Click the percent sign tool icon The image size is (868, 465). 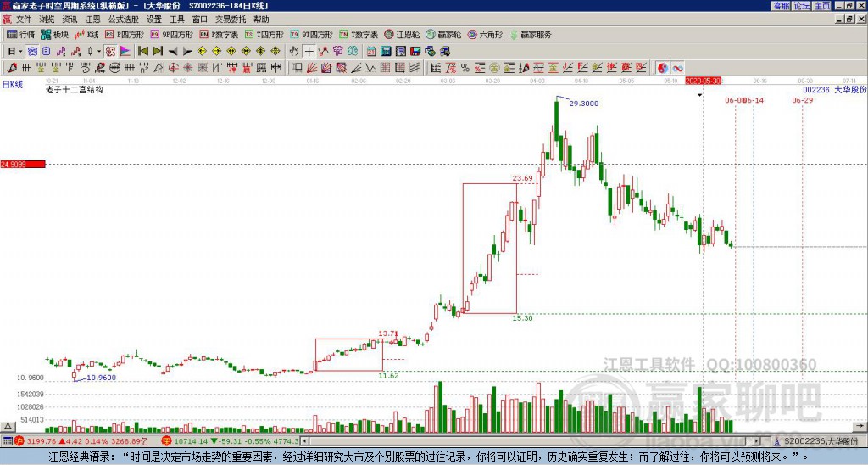point(465,68)
